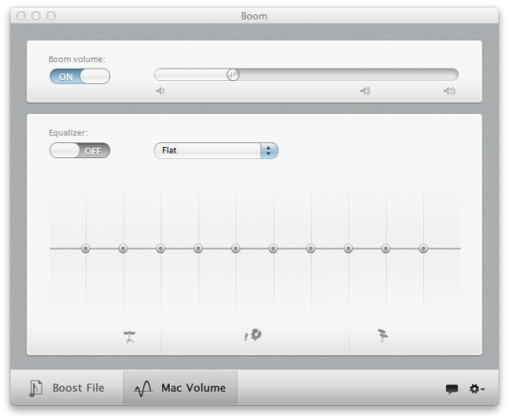Click the Boom window zoom button
Image resolution: width=509 pixels, height=420 pixels.
(x=51, y=16)
